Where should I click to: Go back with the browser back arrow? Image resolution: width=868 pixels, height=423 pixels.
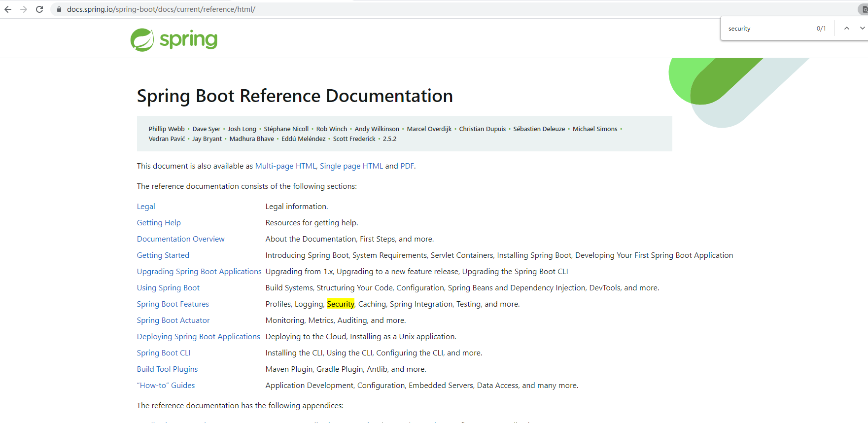[x=8, y=9]
